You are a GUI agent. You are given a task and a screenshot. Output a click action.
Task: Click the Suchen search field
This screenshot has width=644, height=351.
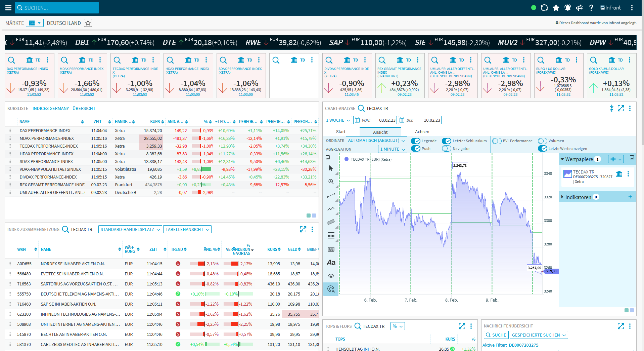click(x=57, y=8)
